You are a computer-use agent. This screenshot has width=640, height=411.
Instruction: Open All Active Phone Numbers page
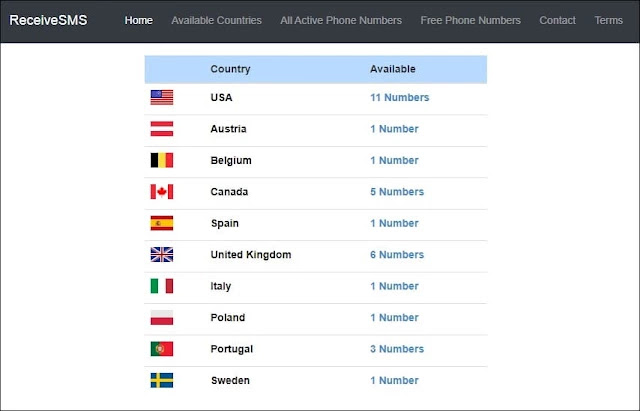341,20
